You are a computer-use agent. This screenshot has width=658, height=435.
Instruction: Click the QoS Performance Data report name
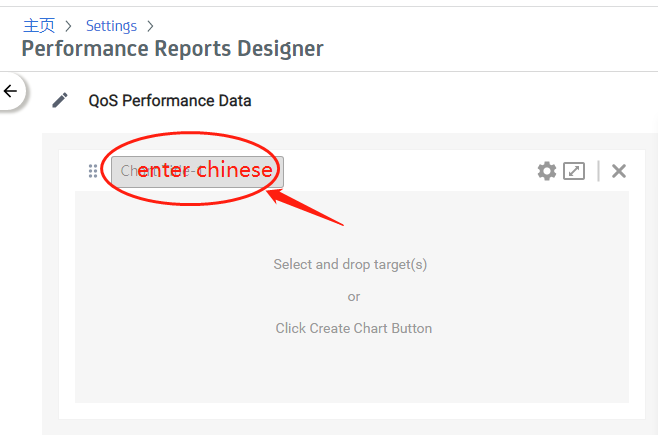tap(170, 100)
